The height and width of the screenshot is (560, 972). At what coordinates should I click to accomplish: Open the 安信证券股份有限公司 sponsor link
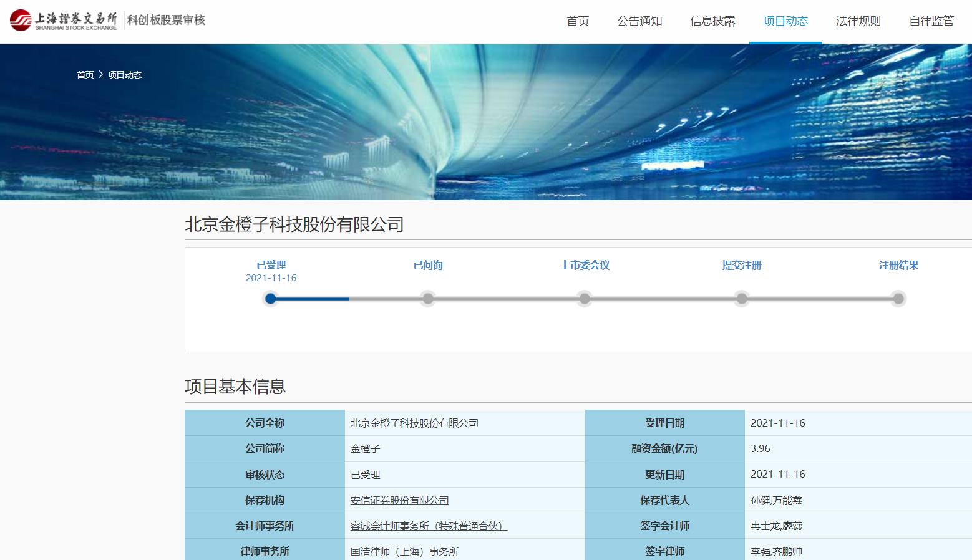400,501
